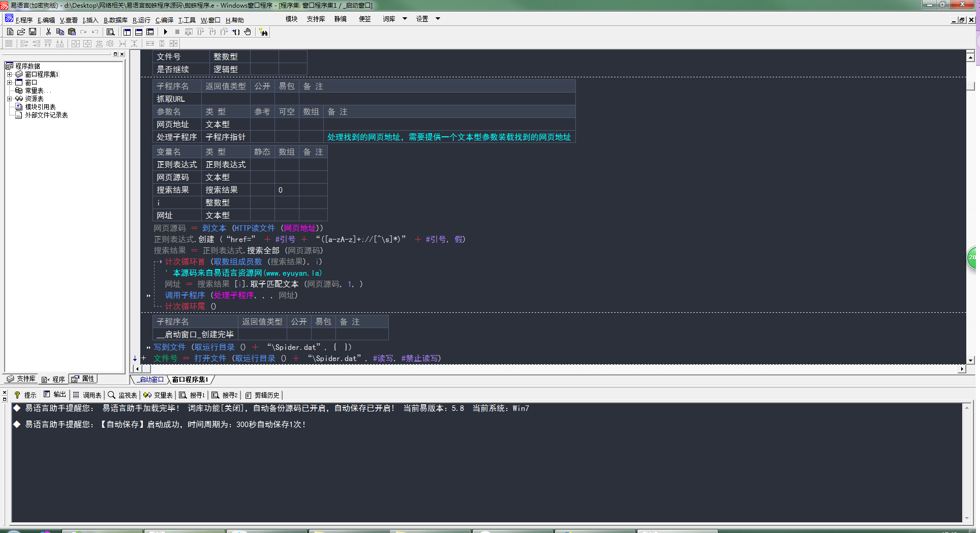Open the F.程序 menu
Viewport: 980px width, 533px height.
tap(24, 20)
